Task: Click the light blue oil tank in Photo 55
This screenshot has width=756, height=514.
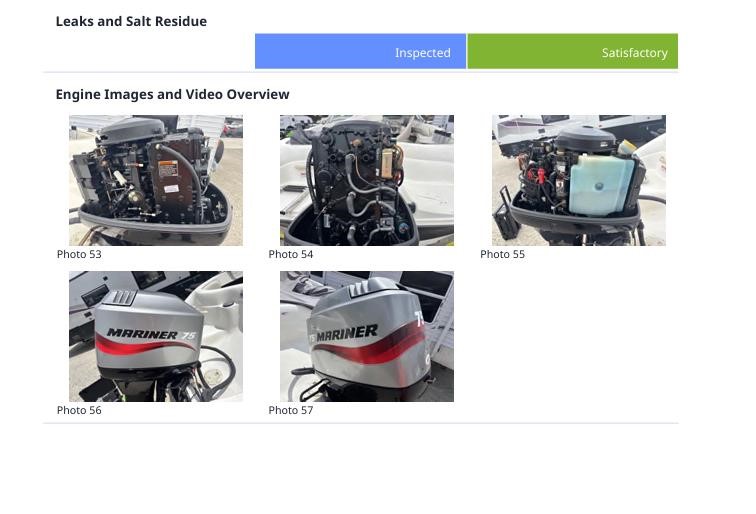Action: 601,184
